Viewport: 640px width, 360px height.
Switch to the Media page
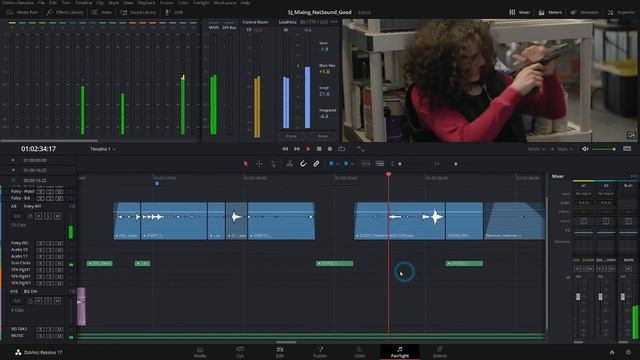[200, 352]
